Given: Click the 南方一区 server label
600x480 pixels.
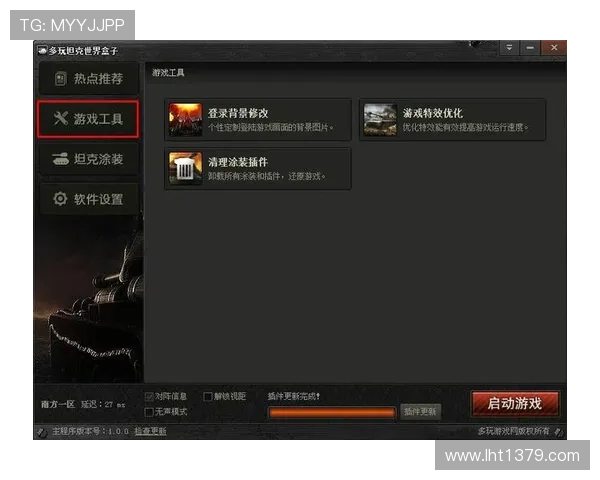Looking at the screenshot, I should click(58, 405).
